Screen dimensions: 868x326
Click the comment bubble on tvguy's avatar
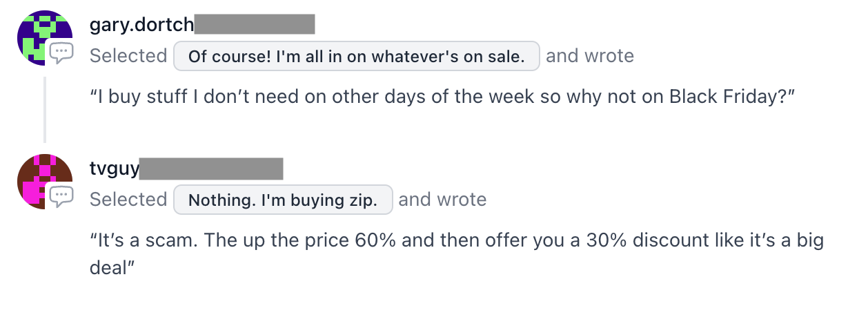tap(61, 196)
